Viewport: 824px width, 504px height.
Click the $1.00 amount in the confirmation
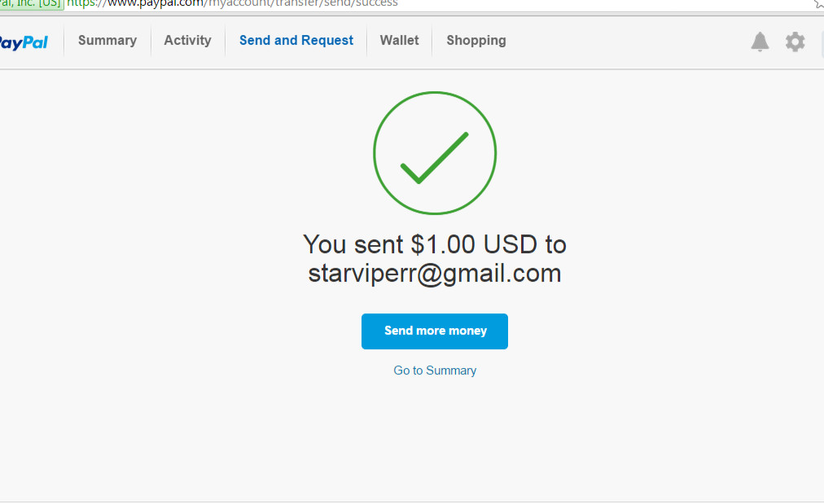pos(443,244)
